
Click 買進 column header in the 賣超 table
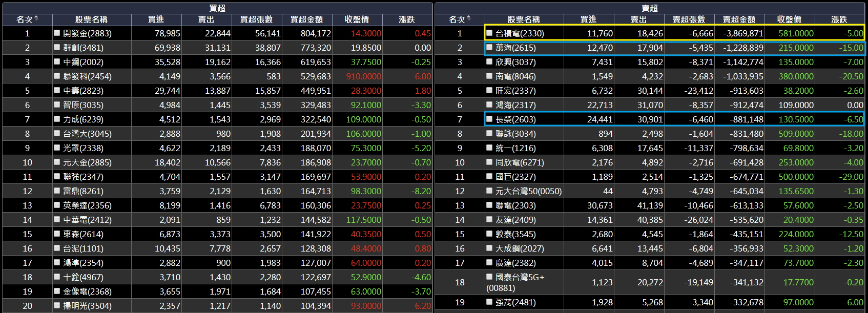tap(588, 19)
